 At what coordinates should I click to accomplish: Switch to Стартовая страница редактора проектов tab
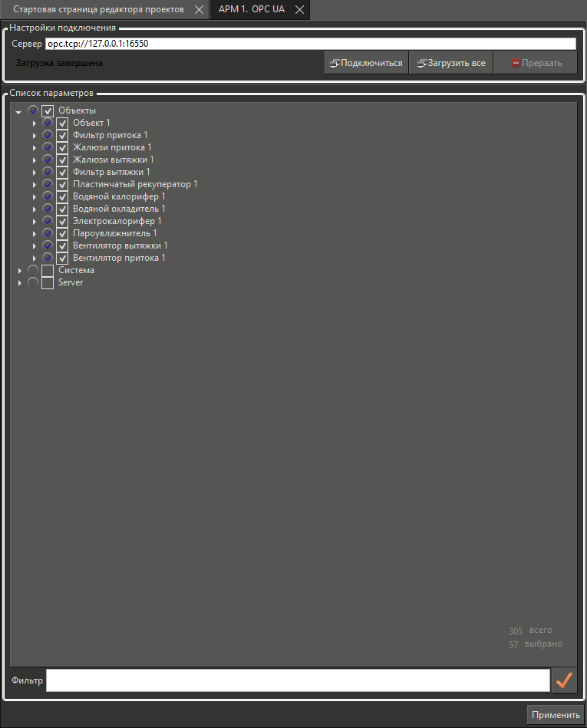pyautogui.click(x=98, y=9)
